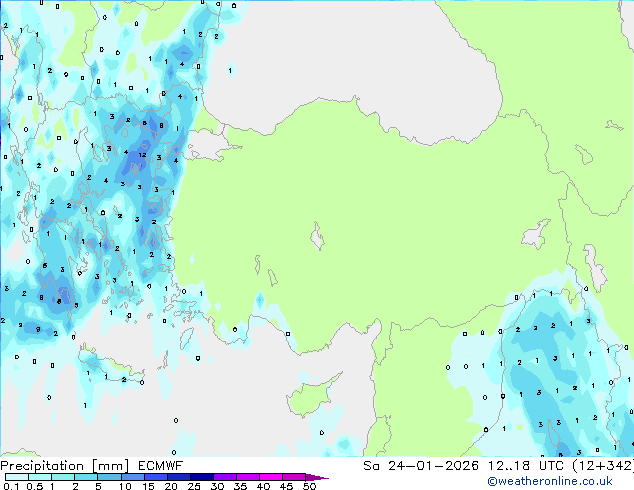Click the '0.5' legend scale label
The height and width of the screenshot is (490, 634).
tap(35, 486)
